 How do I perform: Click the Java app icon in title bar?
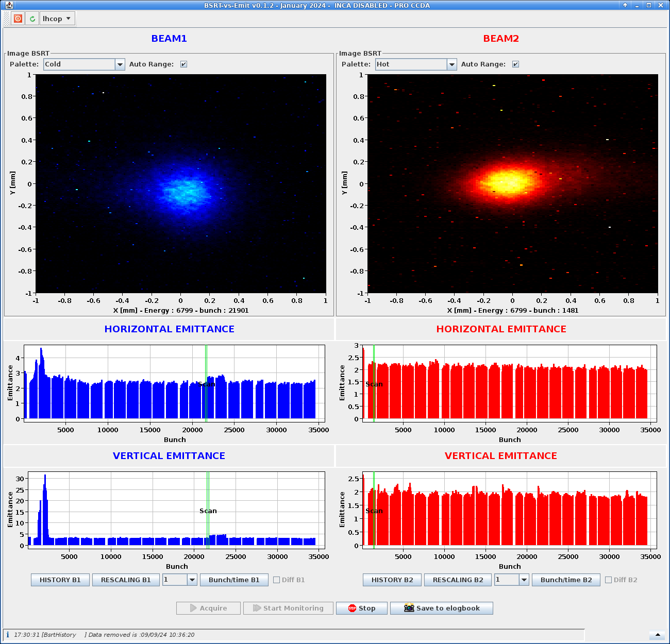[x=9, y=5]
